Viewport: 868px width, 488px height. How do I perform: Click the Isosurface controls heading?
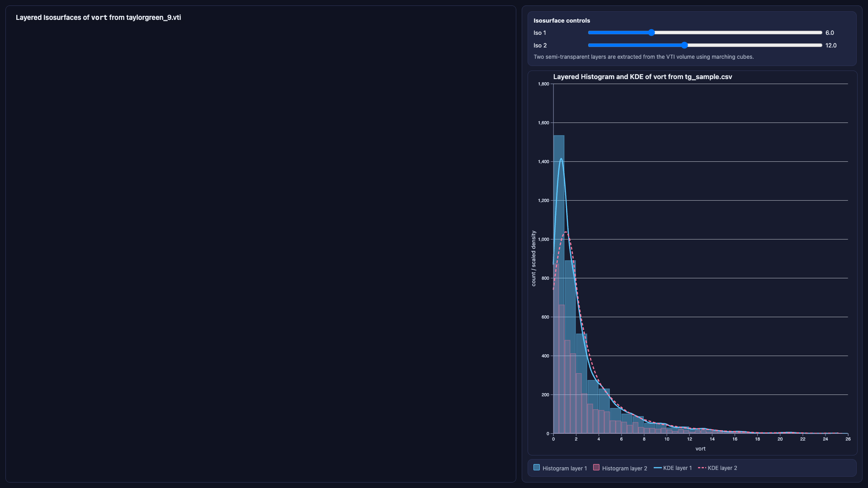(x=561, y=21)
